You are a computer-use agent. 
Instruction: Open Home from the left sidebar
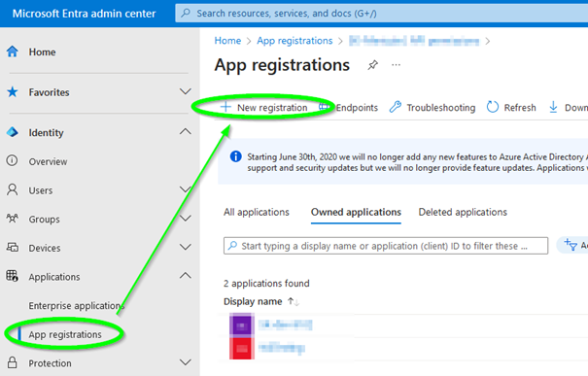click(42, 52)
